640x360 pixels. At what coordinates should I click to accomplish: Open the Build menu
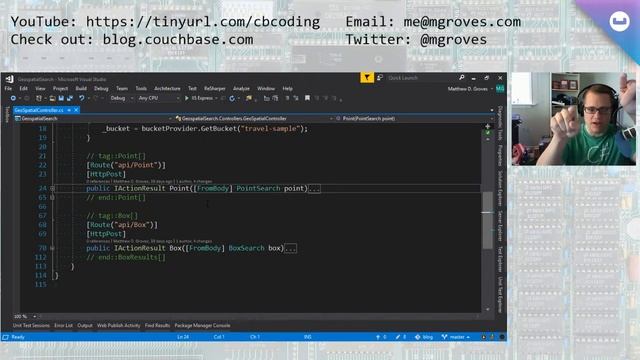click(81, 89)
